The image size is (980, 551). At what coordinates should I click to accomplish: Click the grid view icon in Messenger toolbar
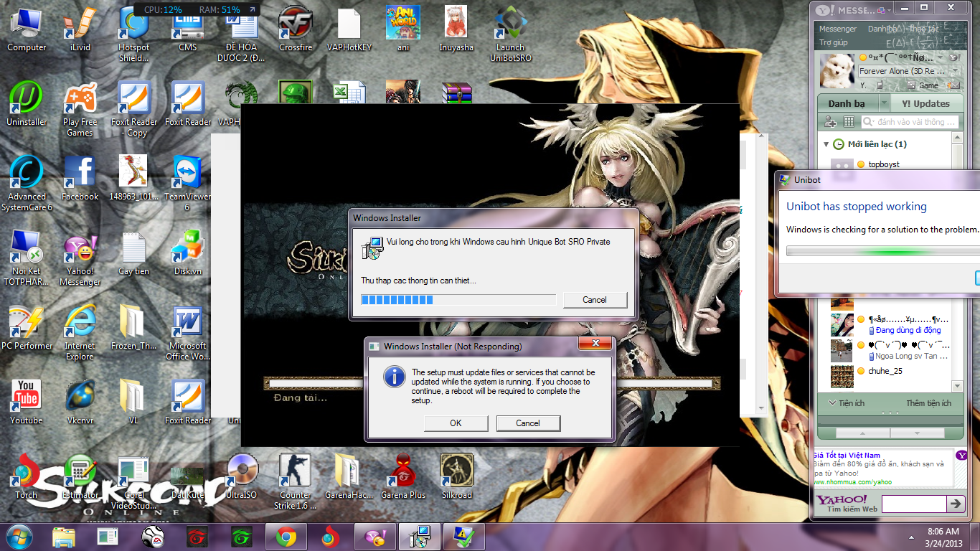[849, 122]
